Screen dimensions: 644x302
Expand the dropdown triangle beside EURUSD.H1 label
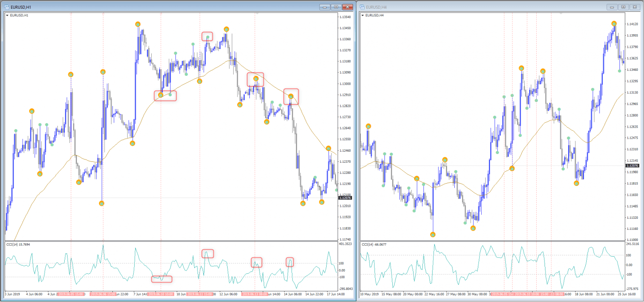[7, 15]
